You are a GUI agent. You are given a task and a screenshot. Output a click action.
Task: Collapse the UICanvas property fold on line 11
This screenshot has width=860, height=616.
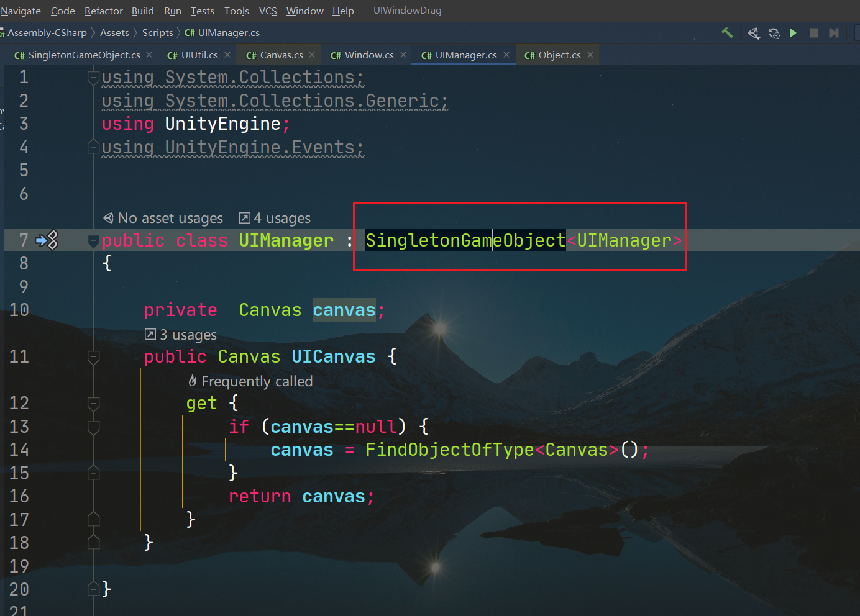click(94, 357)
